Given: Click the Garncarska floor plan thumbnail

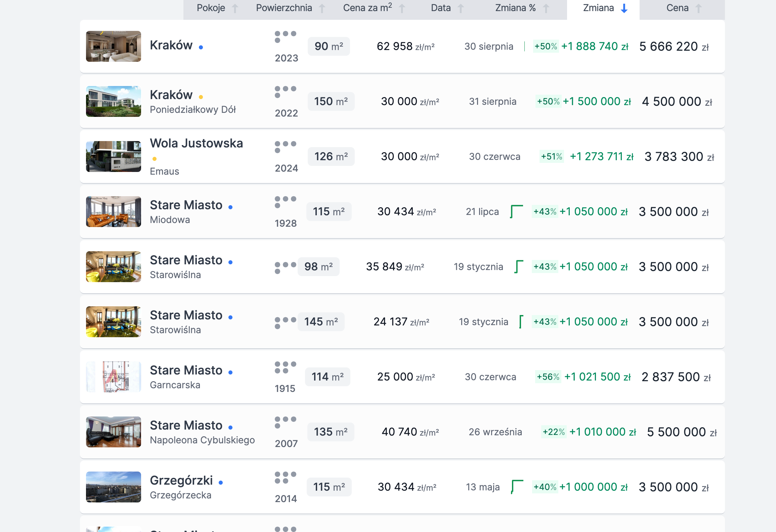Looking at the screenshot, I should click(114, 377).
